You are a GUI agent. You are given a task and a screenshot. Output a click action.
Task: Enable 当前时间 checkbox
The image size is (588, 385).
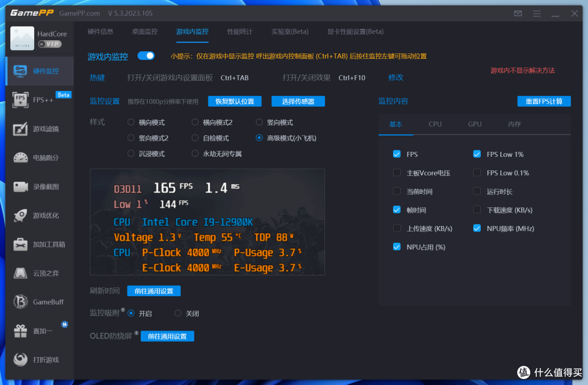pos(397,191)
